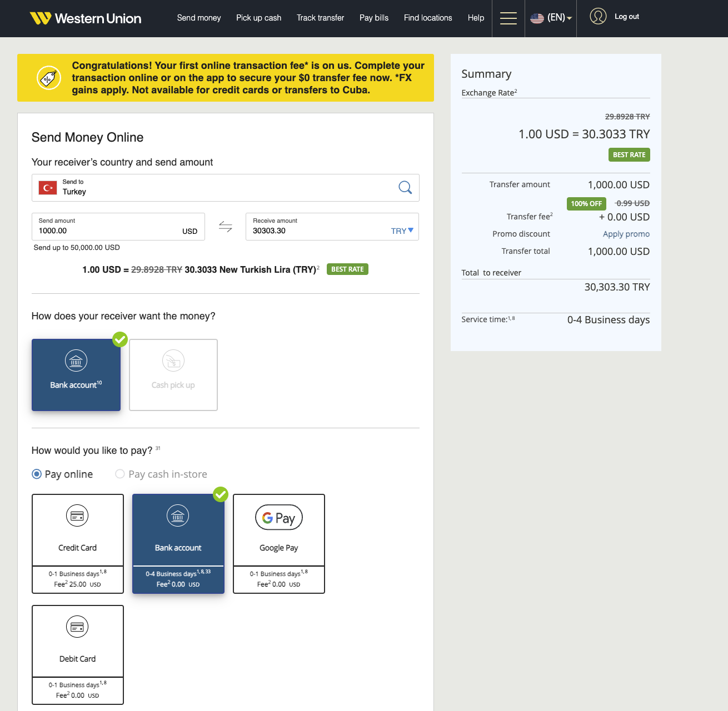Click the Turkey flag icon
728x711 pixels.
click(x=48, y=188)
